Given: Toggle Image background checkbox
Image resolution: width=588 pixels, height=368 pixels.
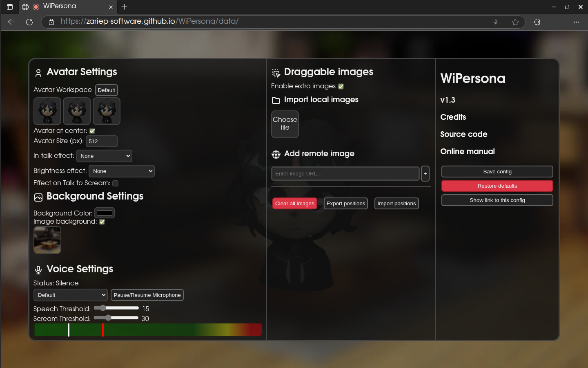Looking at the screenshot, I should (x=102, y=222).
